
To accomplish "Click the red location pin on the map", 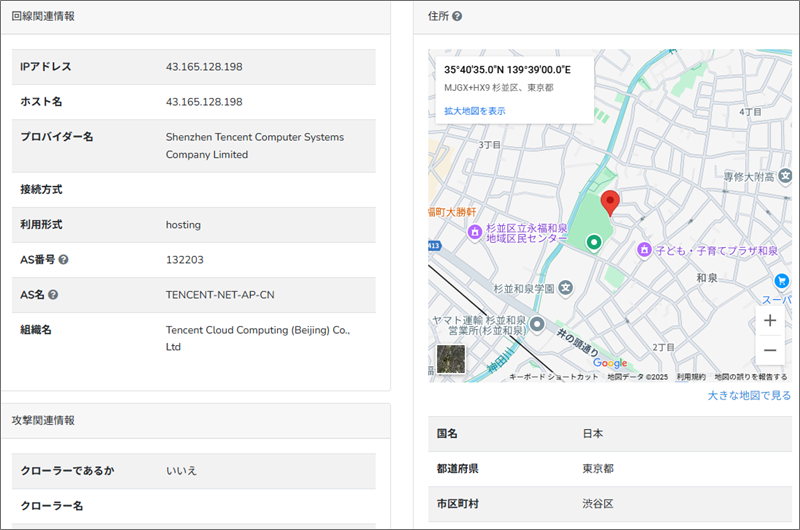I will 610,203.
